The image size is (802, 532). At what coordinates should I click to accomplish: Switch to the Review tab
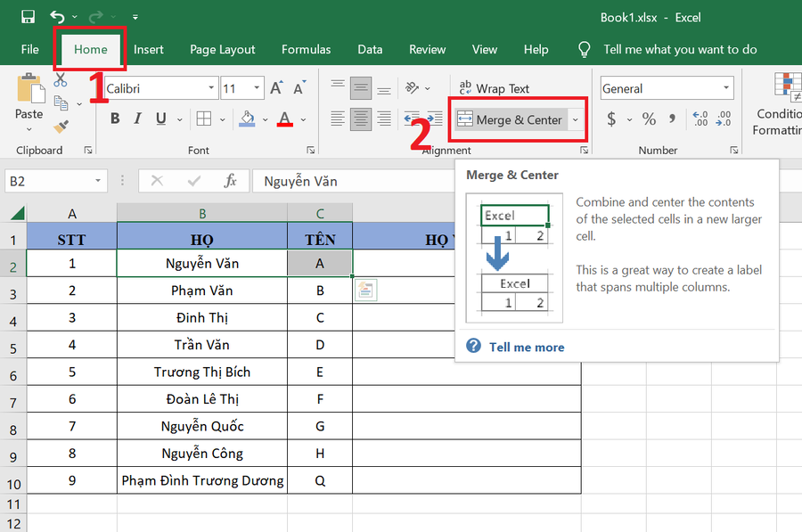pyautogui.click(x=427, y=50)
